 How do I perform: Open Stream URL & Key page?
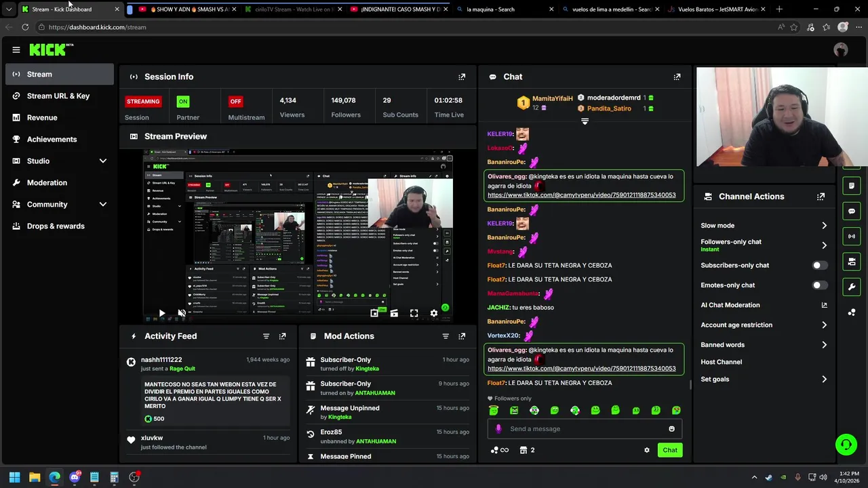coord(60,96)
